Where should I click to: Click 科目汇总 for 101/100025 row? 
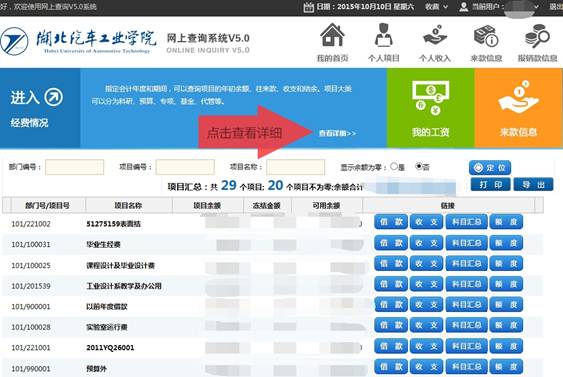tap(466, 264)
